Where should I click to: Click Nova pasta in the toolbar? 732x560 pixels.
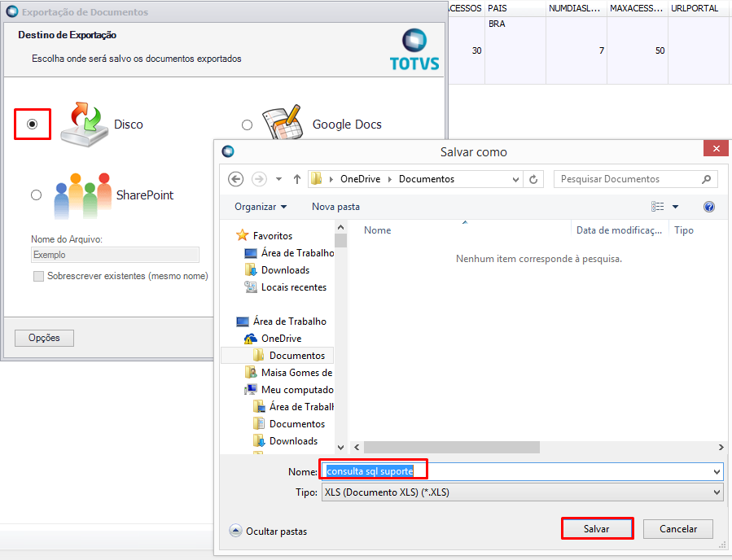[335, 207]
